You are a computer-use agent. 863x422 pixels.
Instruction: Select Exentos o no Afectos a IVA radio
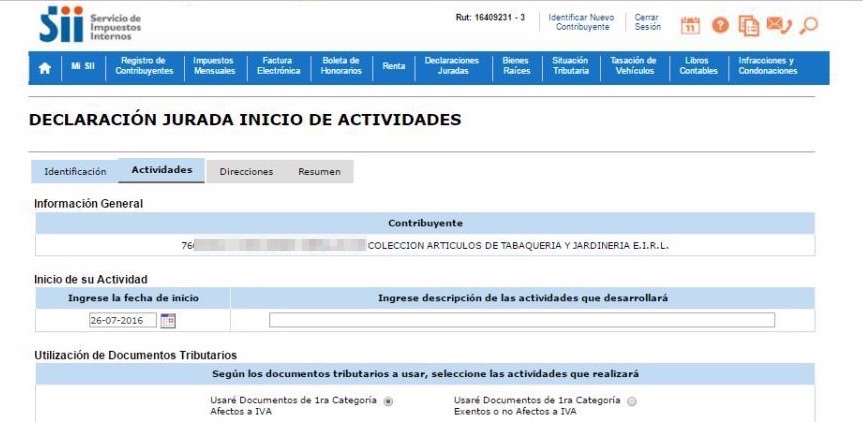tap(632, 402)
